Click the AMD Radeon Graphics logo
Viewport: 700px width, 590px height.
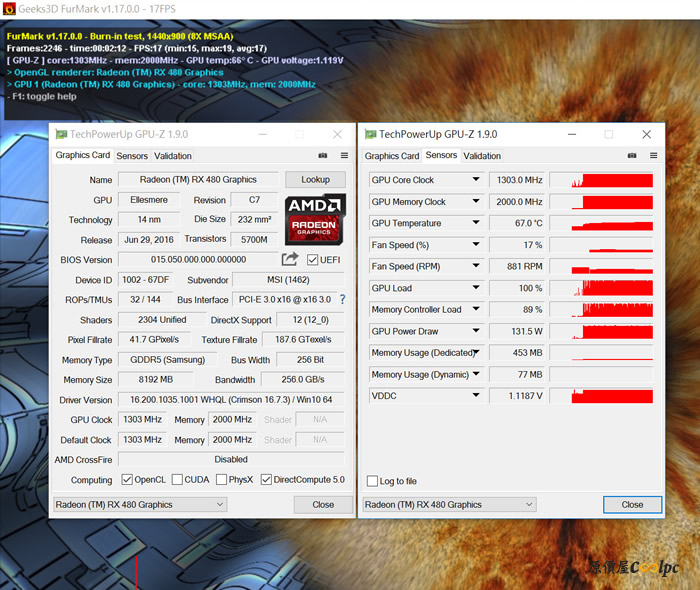315,219
